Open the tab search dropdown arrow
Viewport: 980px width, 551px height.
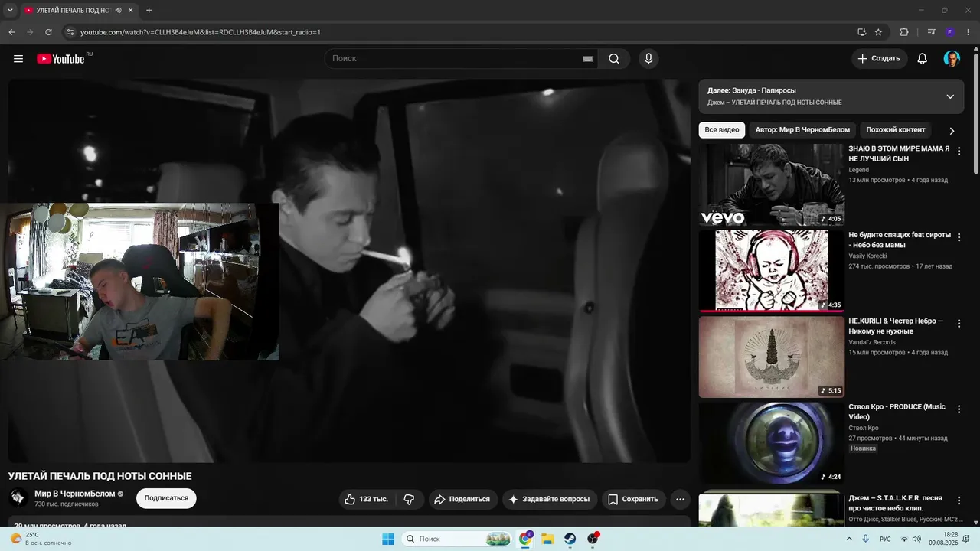(10, 11)
